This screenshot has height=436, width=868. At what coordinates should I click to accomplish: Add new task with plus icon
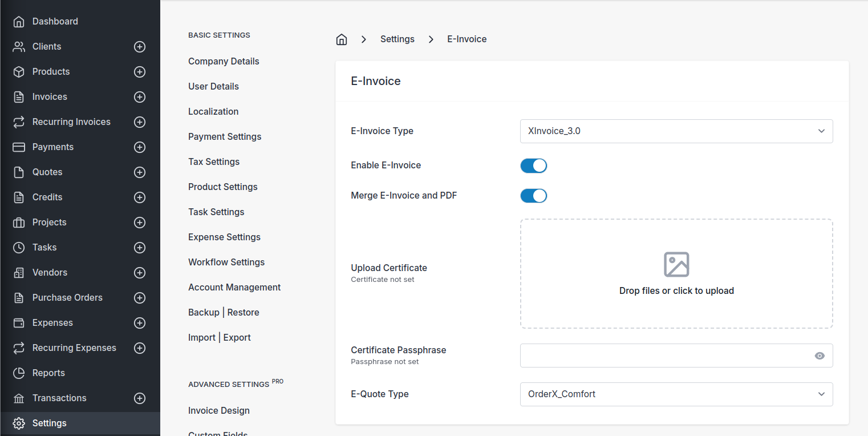140,248
